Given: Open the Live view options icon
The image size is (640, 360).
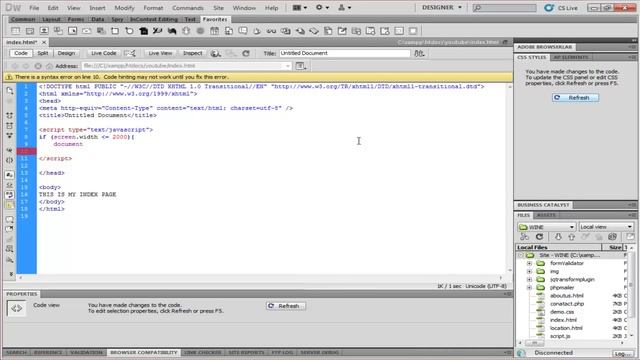Looking at the screenshot, I should click(x=301, y=66).
